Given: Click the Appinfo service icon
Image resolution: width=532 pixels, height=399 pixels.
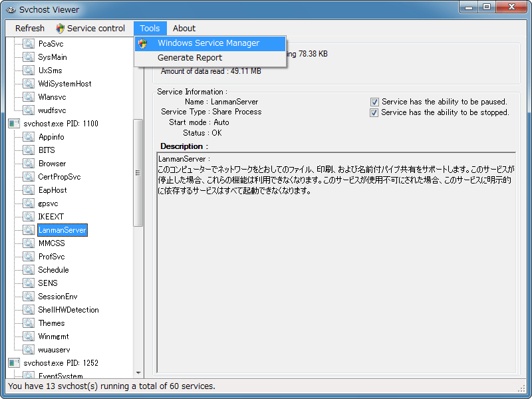Looking at the screenshot, I should tap(29, 137).
